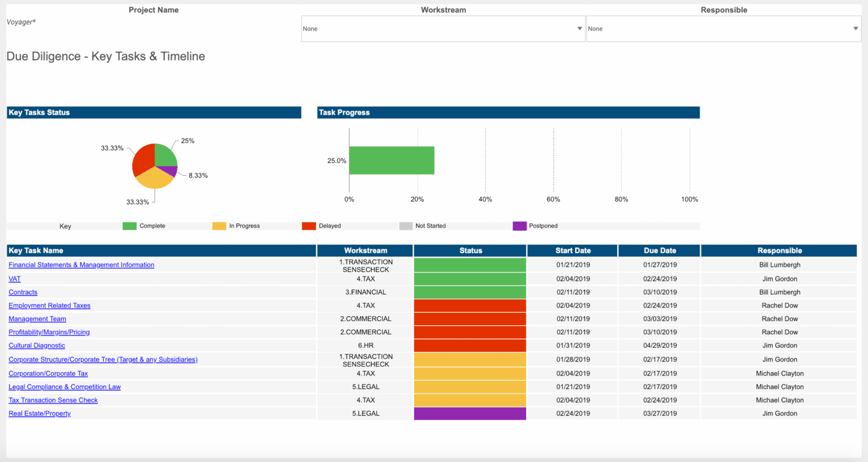This screenshot has width=868, height=462.
Task: Click the purple status cell for Real Estate/Property
Action: pyautogui.click(x=470, y=414)
